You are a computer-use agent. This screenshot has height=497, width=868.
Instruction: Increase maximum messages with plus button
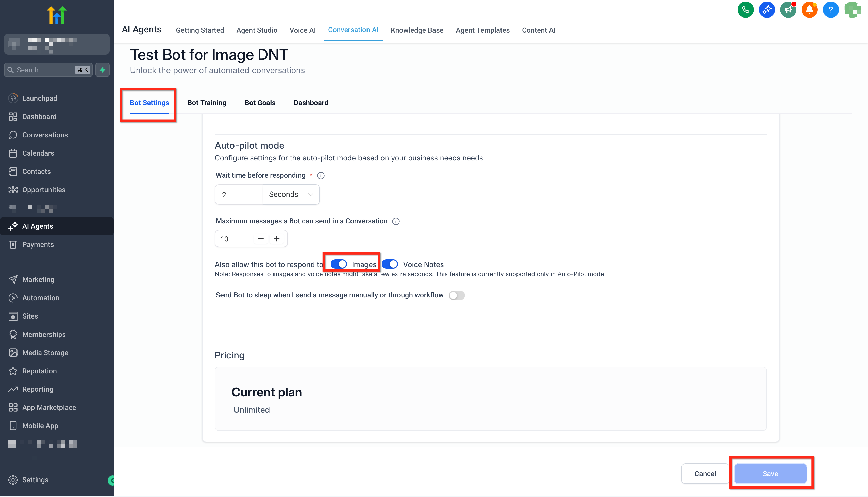pyautogui.click(x=276, y=239)
